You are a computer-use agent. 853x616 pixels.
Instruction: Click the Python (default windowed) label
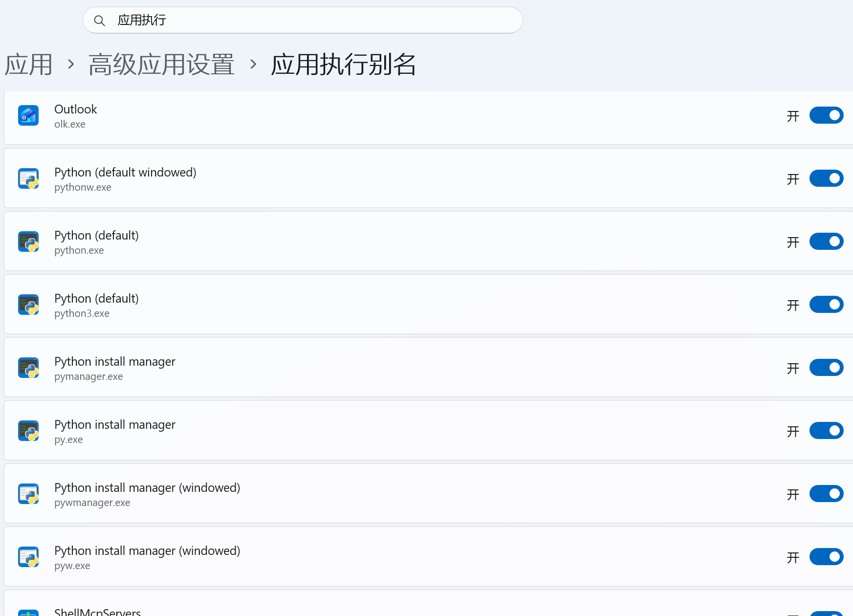125,172
